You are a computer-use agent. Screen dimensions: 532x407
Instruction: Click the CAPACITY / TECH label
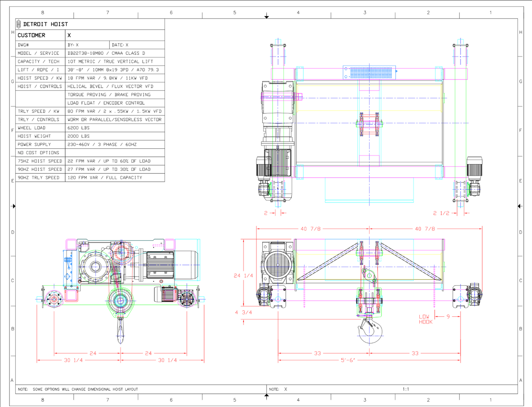38,62
